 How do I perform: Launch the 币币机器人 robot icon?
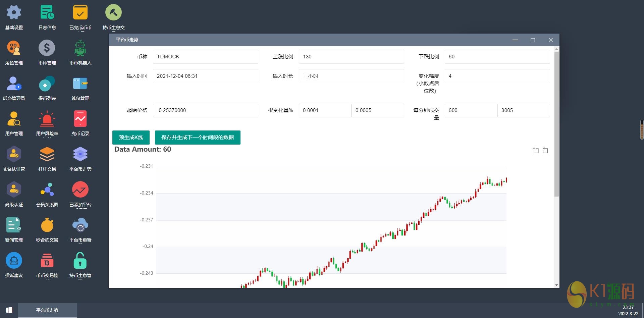pos(80,48)
